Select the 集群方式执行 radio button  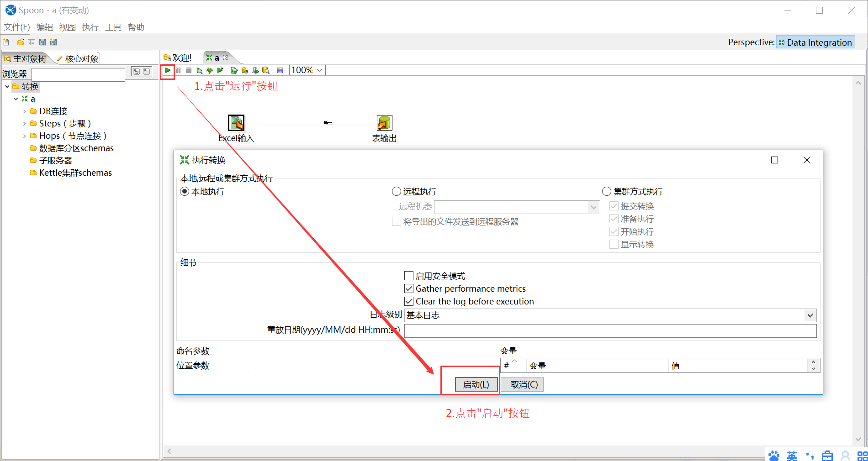pyautogui.click(x=607, y=191)
